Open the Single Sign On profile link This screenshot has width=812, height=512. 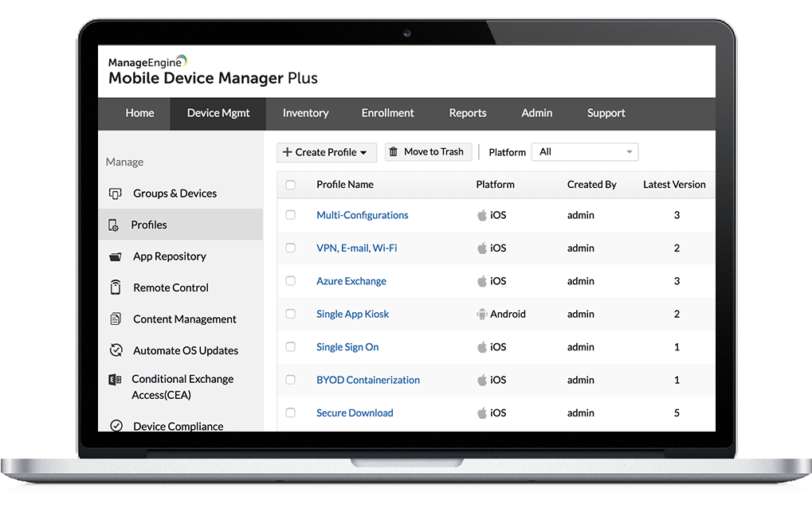tap(347, 347)
